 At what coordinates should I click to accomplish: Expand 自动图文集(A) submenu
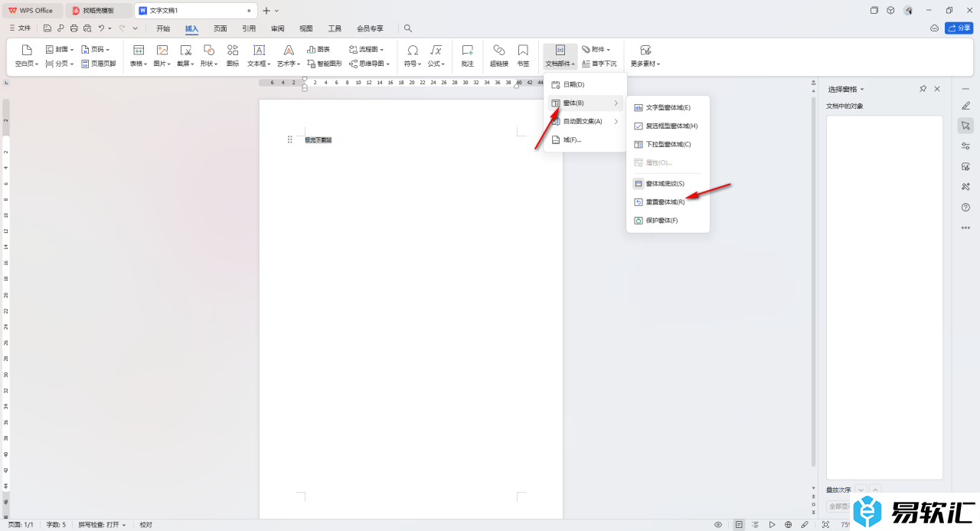click(585, 121)
